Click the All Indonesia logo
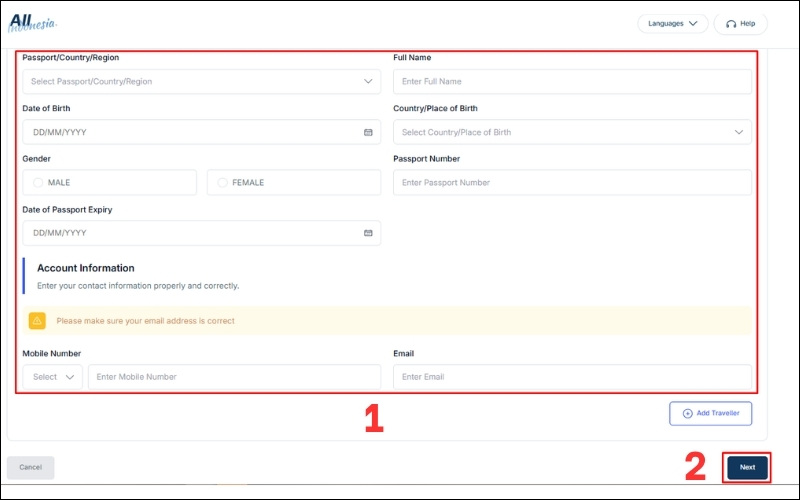 tap(33, 22)
